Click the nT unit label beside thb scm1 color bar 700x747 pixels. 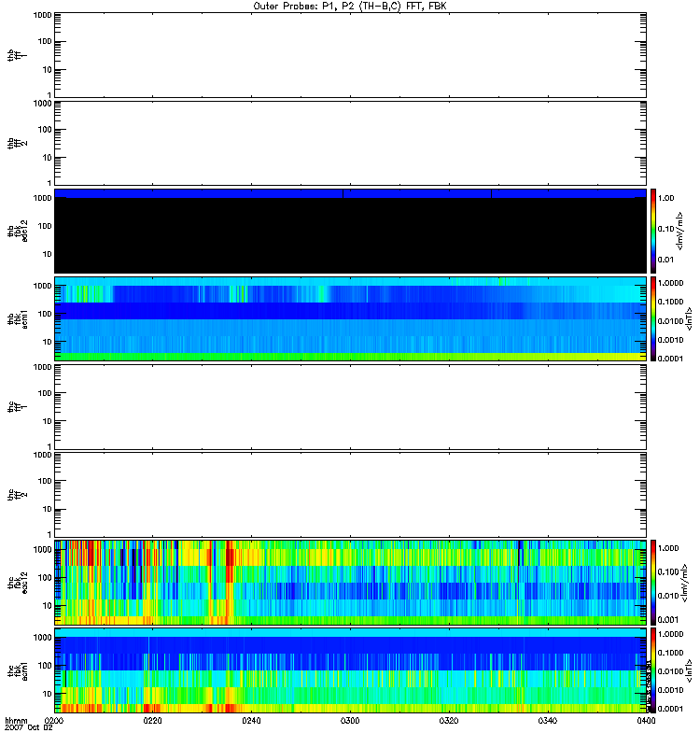689,318
